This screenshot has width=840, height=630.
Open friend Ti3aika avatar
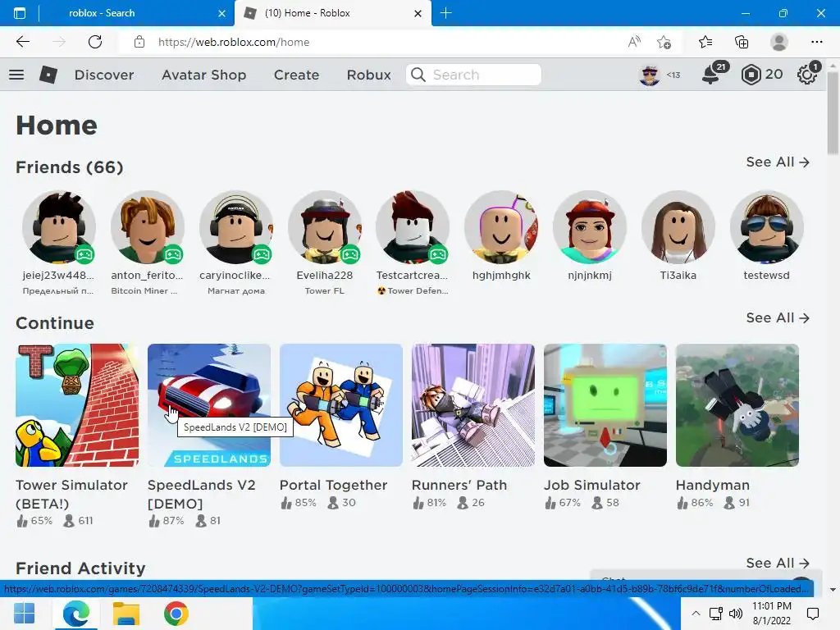point(678,227)
